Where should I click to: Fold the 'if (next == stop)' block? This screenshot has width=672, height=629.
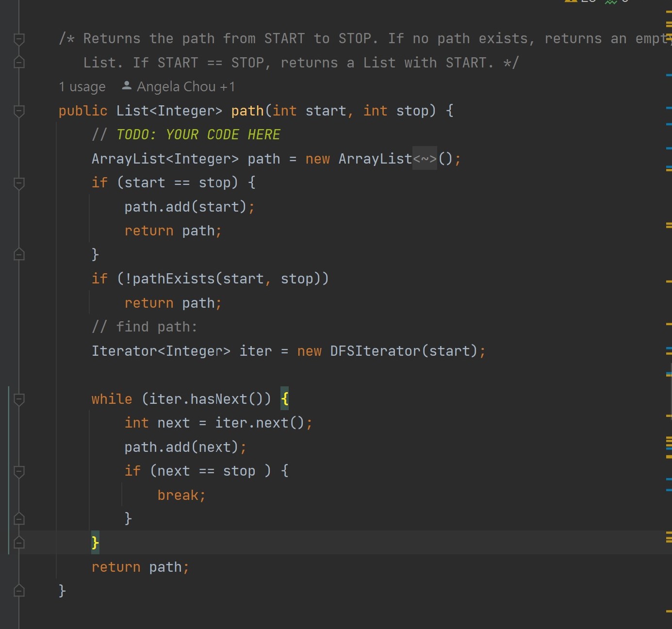tap(19, 471)
